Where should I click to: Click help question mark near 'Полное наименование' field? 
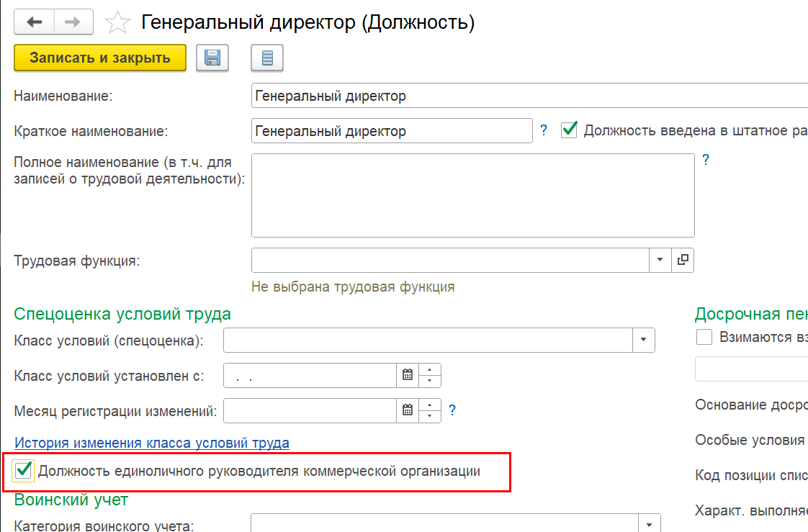pyautogui.click(x=706, y=160)
